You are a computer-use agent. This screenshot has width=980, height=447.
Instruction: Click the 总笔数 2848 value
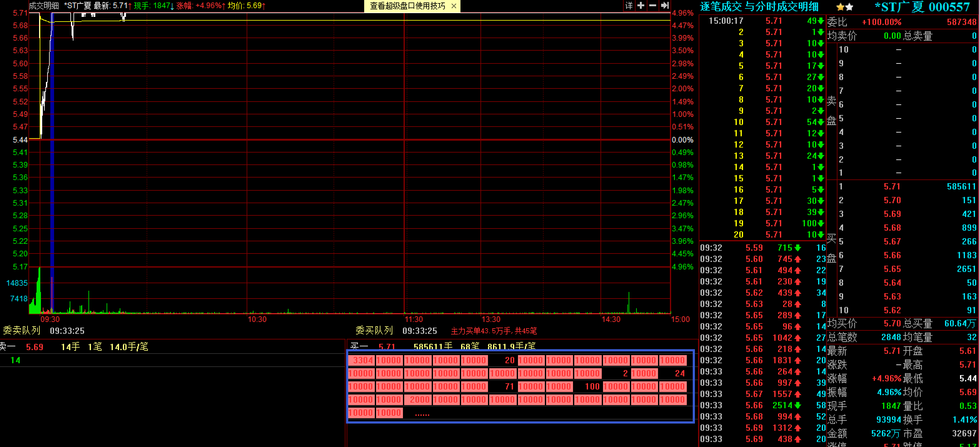pos(891,337)
